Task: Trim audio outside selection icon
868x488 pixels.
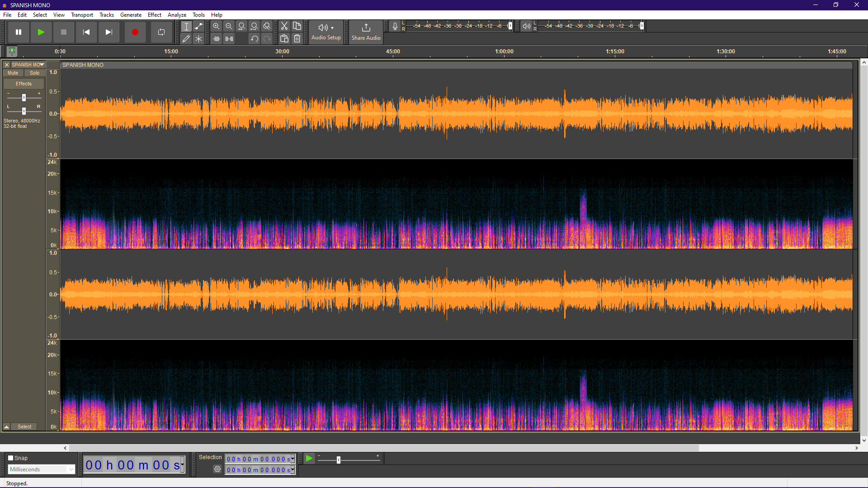Action: point(217,39)
